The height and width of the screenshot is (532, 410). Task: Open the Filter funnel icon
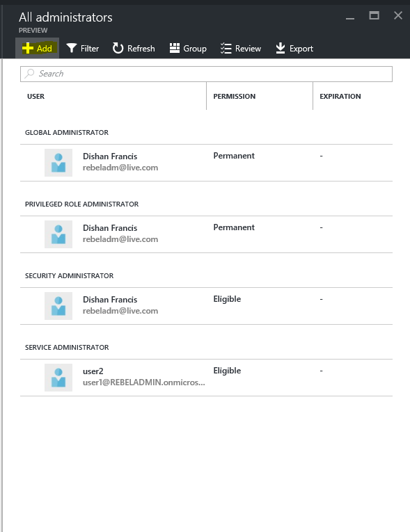[71, 48]
